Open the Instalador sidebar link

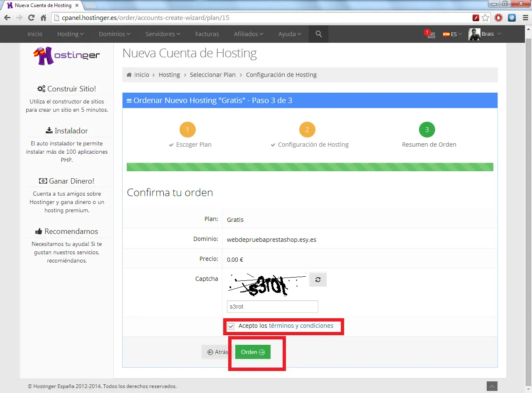tap(66, 130)
